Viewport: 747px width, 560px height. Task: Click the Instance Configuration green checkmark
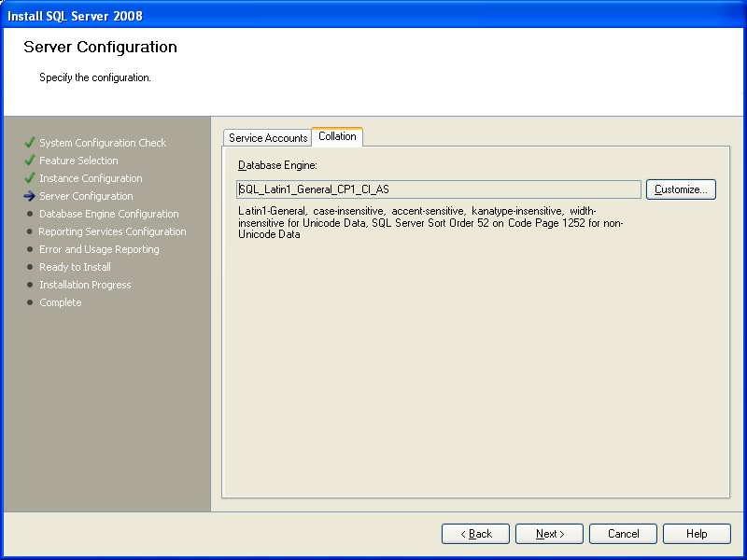pyautogui.click(x=30, y=177)
